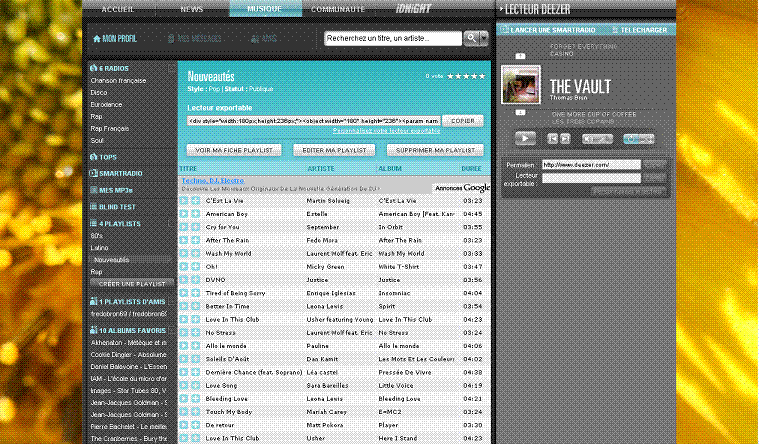Open the News tab

pyautogui.click(x=192, y=9)
